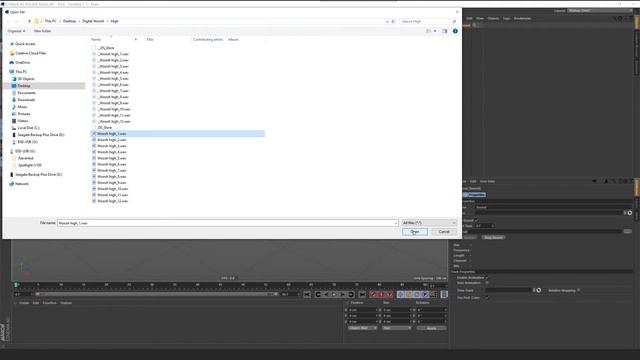Open the Organize dropdown
The image size is (640, 360).
click(x=16, y=31)
